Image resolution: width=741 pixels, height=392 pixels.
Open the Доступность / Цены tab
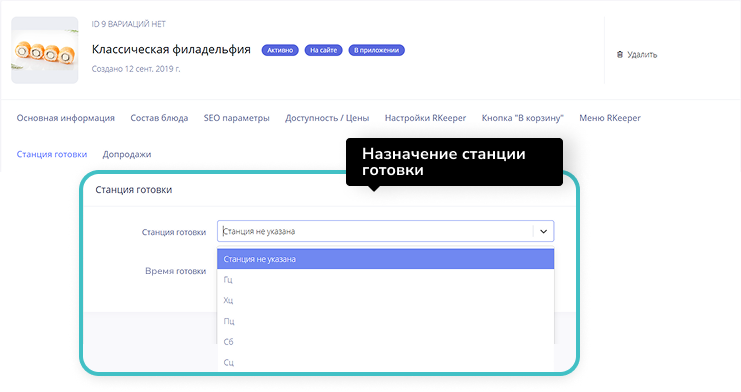(327, 118)
